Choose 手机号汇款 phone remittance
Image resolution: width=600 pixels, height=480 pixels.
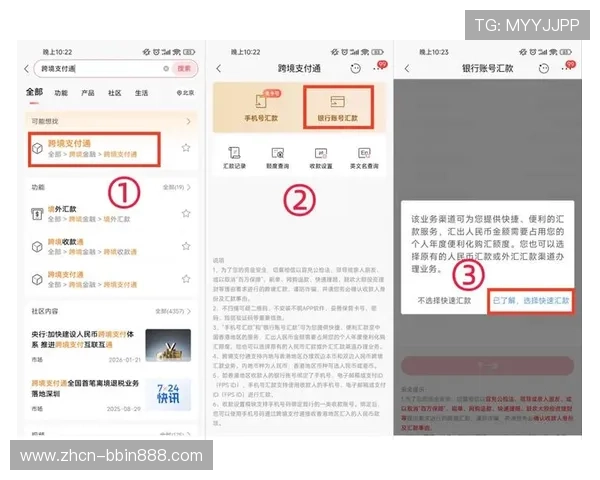[x=261, y=107]
